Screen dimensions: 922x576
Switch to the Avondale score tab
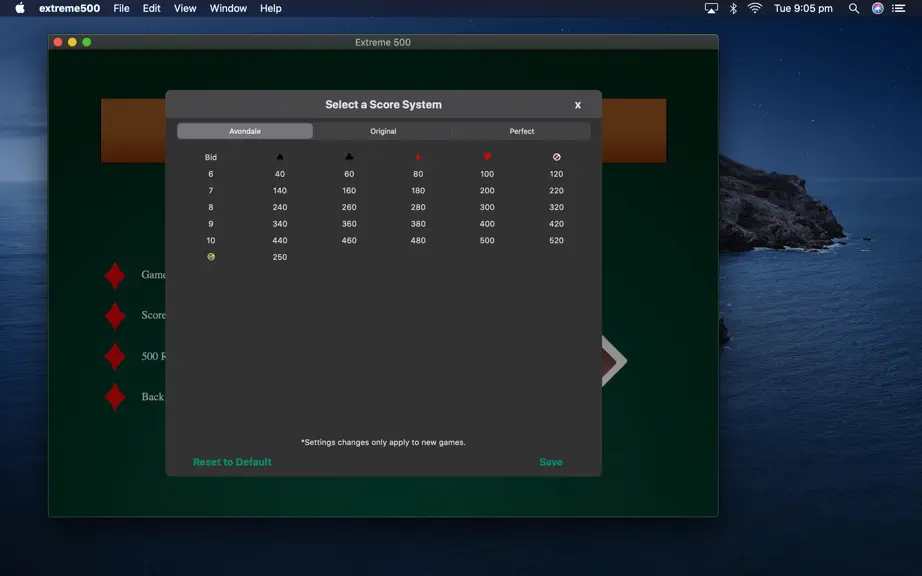(x=245, y=131)
